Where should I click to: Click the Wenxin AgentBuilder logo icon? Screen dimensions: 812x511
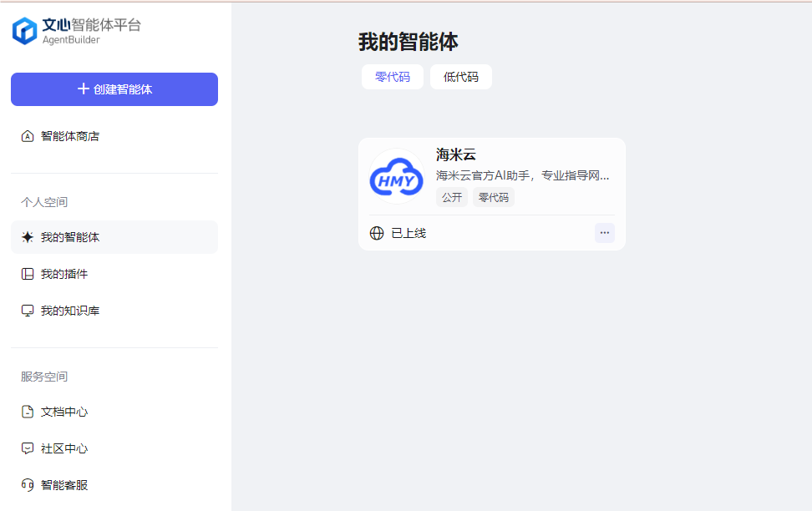24,31
